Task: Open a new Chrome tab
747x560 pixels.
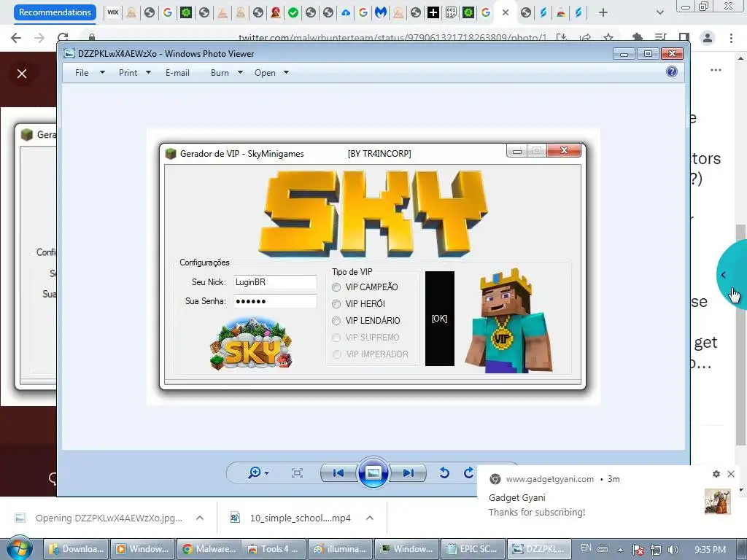Action: [x=603, y=12]
